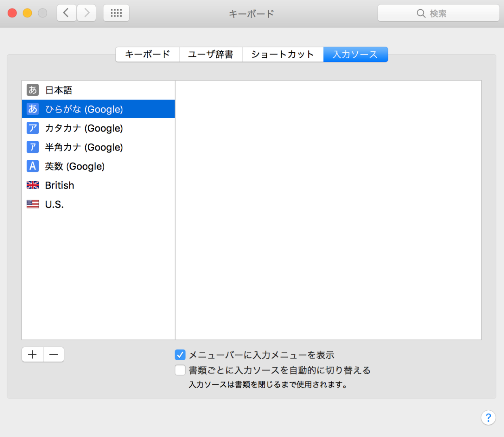The height and width of the screenshot is (437, 504).
Task: Enable 書類ごとに入力ソースを自動的に切り替える checkbox
Action: [180, 370]
